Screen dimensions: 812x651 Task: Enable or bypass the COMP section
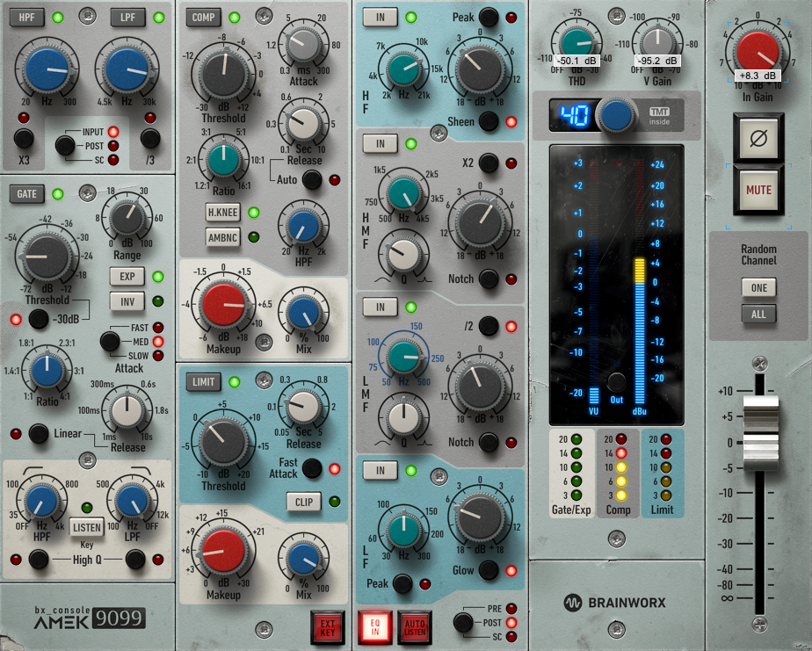204,18
